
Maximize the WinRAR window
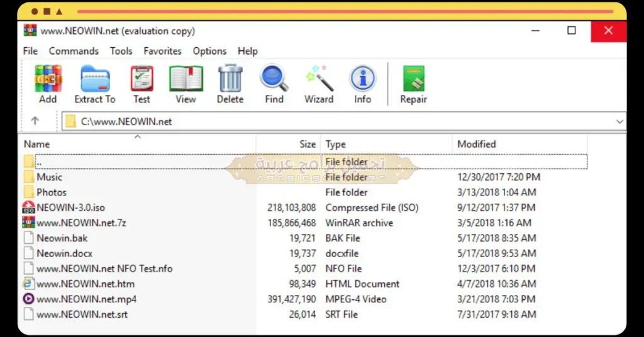(x=571, y=31)
